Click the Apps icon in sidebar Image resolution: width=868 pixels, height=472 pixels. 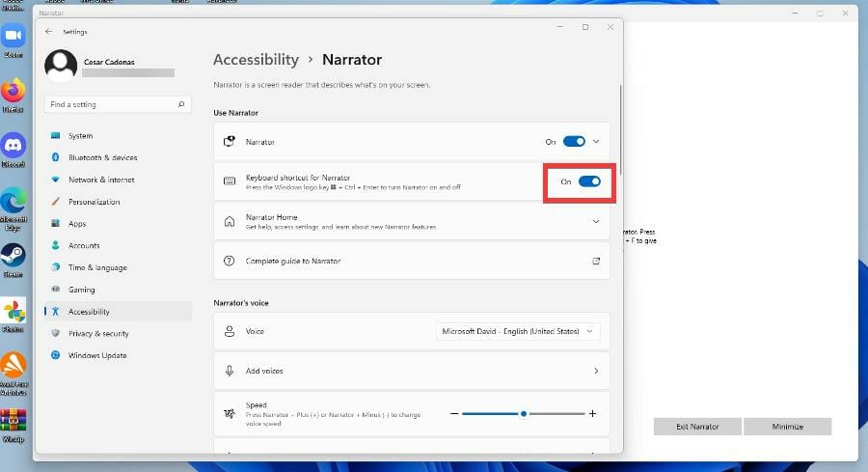click(55, 223)
